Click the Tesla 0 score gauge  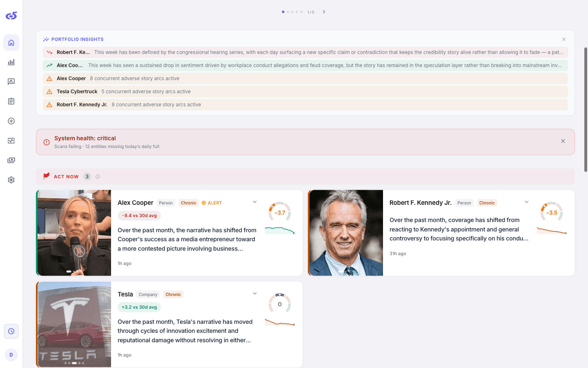[280, 304]
